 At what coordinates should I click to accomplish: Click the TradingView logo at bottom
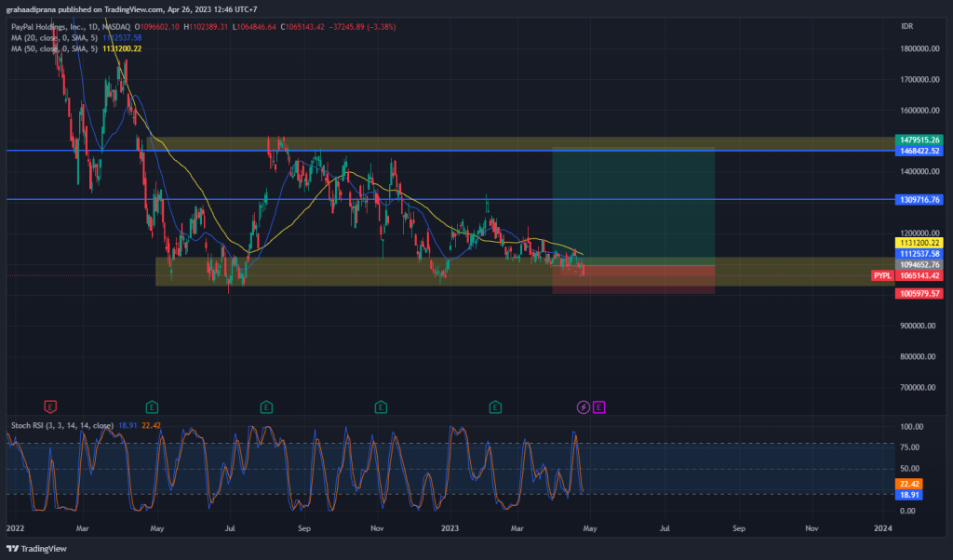(x=36, y=549)
